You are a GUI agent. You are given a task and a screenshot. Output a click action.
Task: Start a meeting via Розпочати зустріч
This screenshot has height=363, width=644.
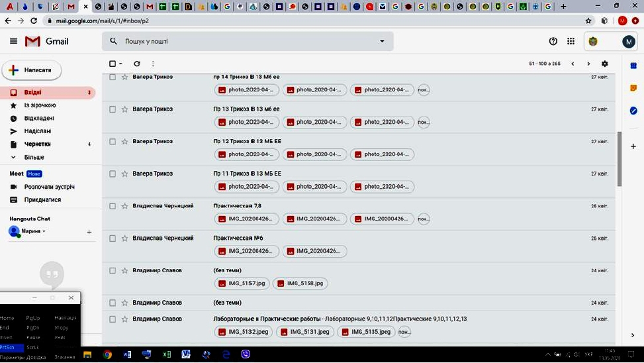click(x=49, y=187)
